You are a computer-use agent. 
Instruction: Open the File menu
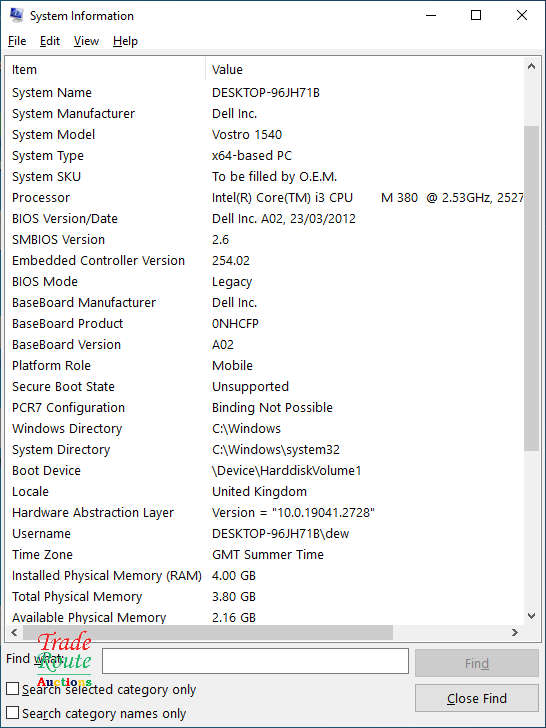[17, 41]
